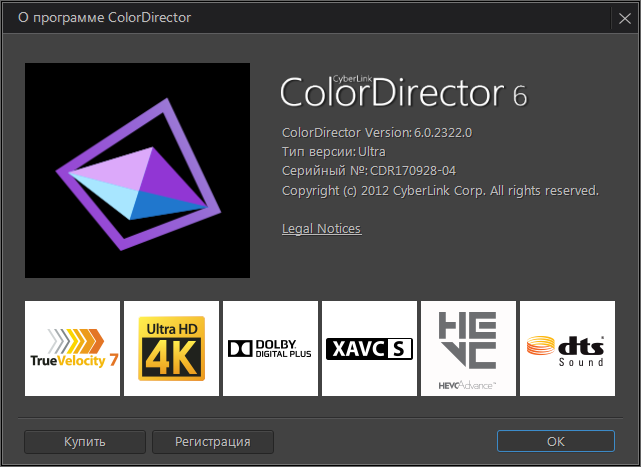Click the Ultra HD 4K badge

pos(171,348)
